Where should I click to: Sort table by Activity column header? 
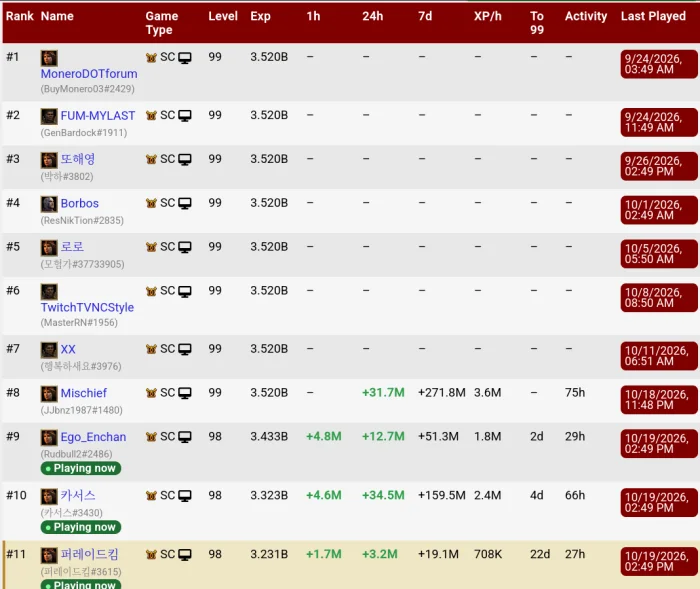pos(586,17)
